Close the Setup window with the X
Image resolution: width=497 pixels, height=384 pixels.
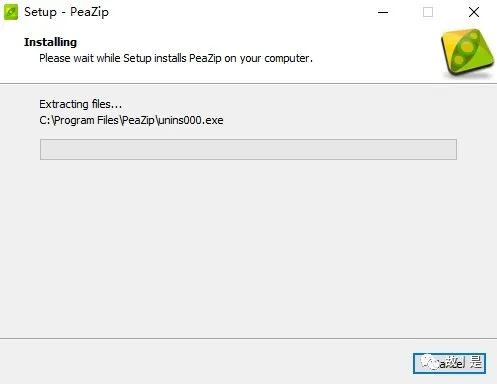click(x=474, y=12)
